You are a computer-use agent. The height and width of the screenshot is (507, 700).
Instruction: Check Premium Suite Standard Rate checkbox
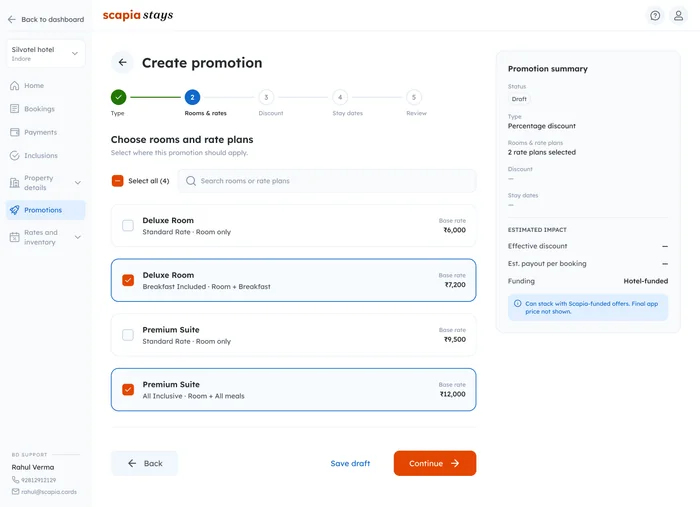(128, 335)
